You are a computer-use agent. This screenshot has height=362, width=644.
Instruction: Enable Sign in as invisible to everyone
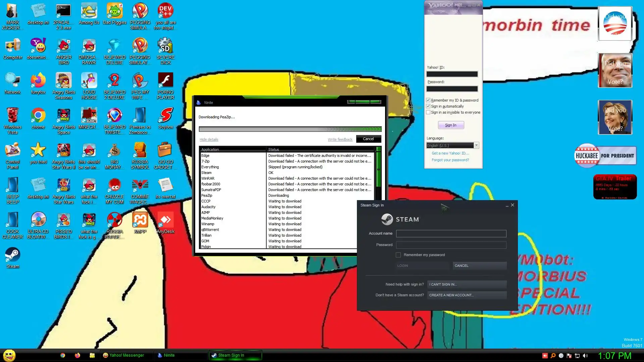coord(428,112)
